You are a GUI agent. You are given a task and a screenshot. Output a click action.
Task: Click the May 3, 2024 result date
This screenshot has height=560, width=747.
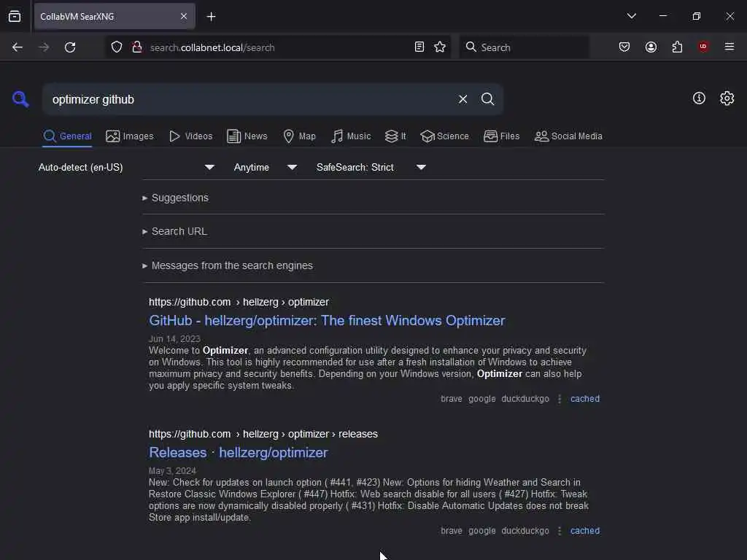pyautogui.click(x=172, y=470)
